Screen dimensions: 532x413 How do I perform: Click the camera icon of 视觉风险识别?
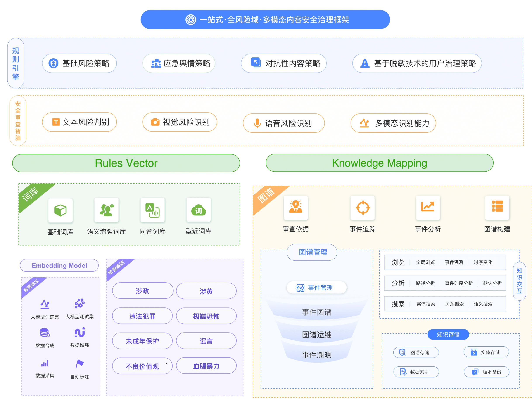tap(155, 122)
